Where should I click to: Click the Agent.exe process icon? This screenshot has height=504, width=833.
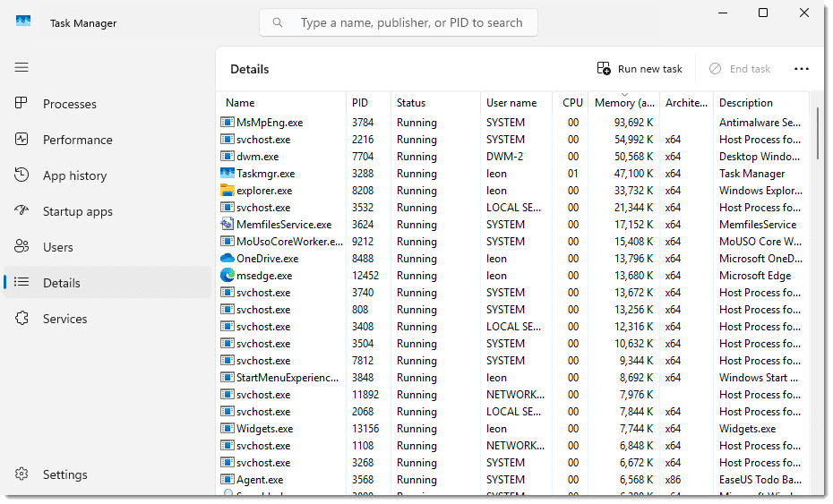click(228, 479)
